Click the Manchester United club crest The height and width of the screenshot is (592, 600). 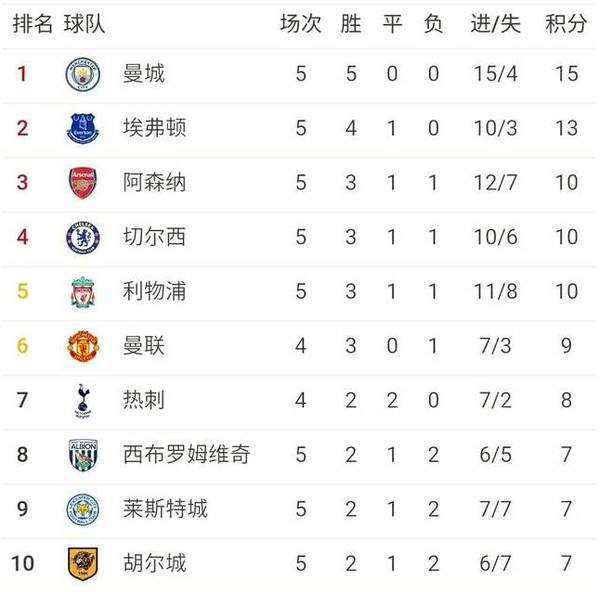coord(82,346)
